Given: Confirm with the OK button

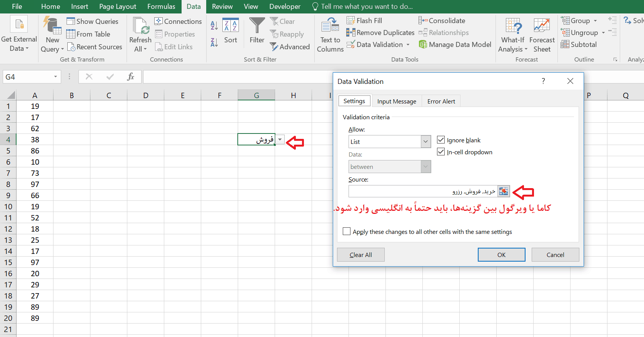Looking at the screenshot, I should pos(501,255).
